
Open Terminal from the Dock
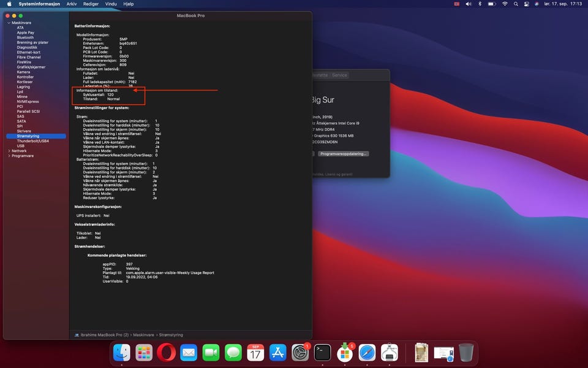point(322,353)
